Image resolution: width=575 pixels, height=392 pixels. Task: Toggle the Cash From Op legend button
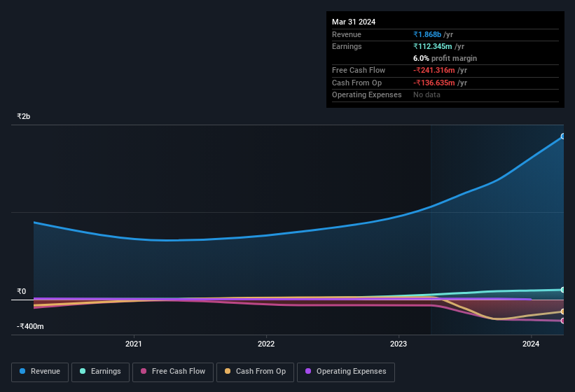click(255, 372)
